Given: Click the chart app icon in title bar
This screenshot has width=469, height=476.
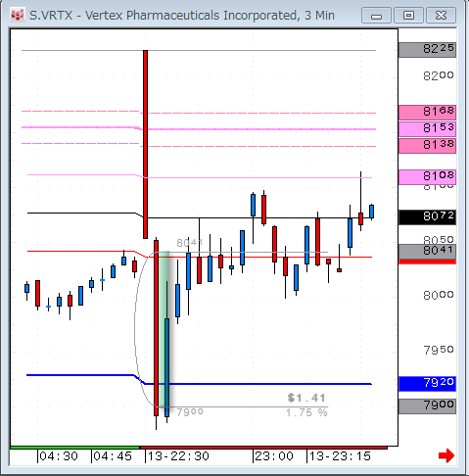Looking at the screenshot, I should [18, 15].
